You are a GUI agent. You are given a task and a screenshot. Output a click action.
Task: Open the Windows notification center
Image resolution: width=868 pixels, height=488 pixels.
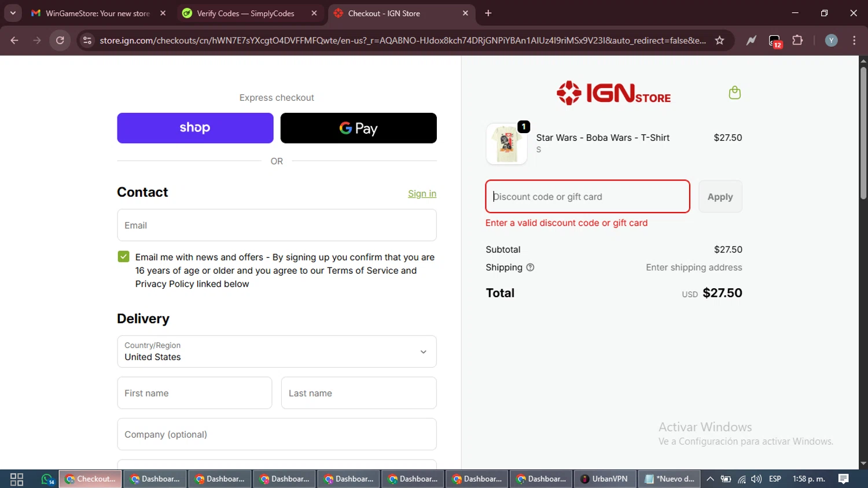pyautogui.click(x=844, y=479)
